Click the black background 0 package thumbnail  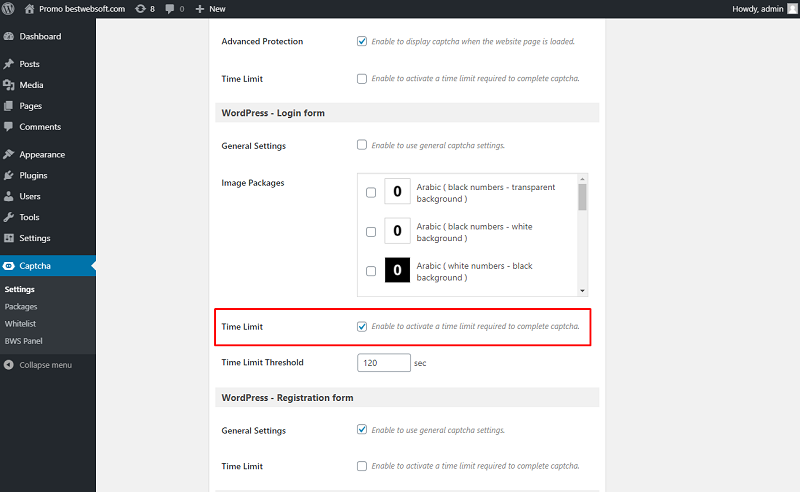coord(397,270)
